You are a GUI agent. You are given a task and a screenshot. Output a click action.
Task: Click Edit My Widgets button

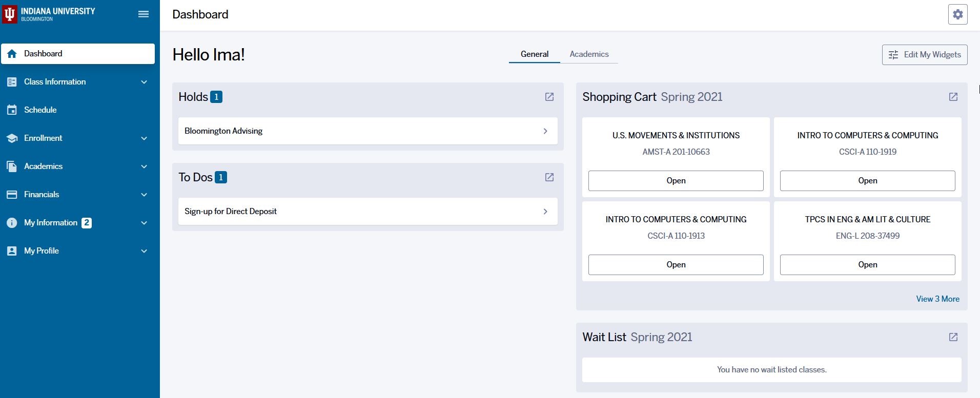point(924,55)
